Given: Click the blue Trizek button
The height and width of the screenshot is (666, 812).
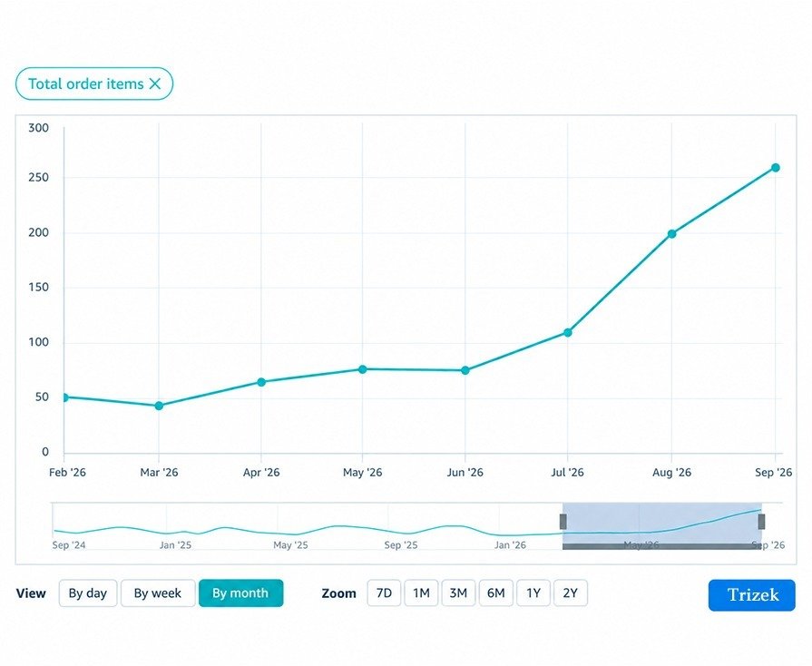Looking at the screenshot, I should point(752,595).
